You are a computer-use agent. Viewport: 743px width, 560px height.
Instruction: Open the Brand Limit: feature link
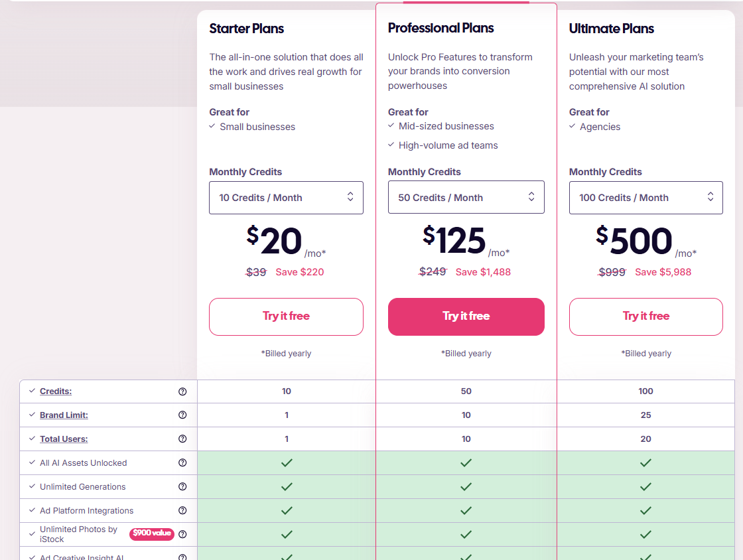click(x=64, y=415)
